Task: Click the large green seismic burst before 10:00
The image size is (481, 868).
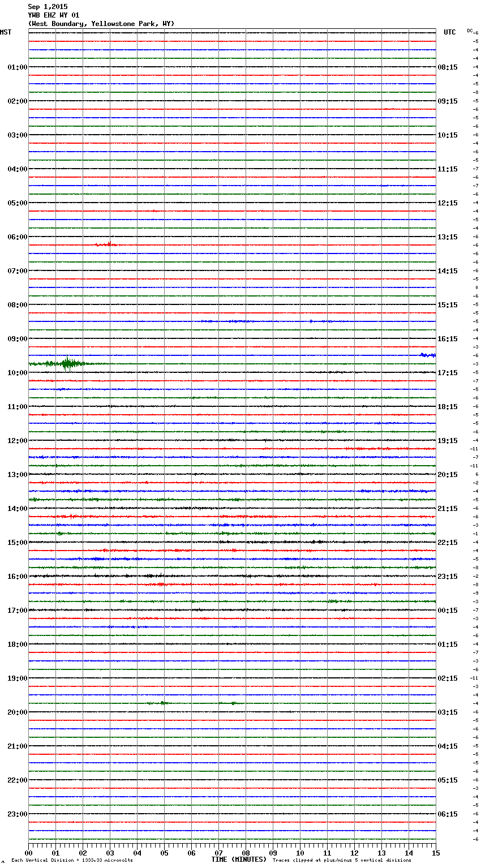Action: tap(67, 363)
